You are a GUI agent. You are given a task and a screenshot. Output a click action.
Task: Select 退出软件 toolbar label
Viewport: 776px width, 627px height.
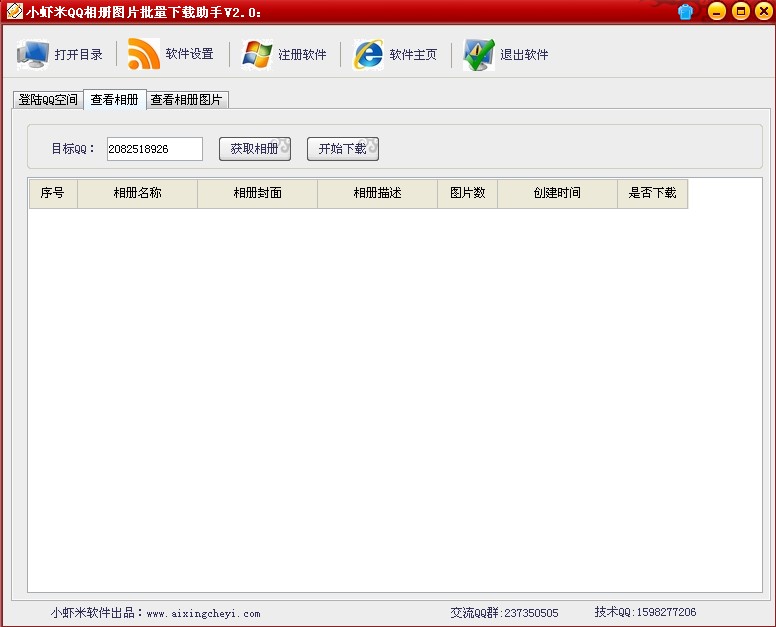point(524,54)
